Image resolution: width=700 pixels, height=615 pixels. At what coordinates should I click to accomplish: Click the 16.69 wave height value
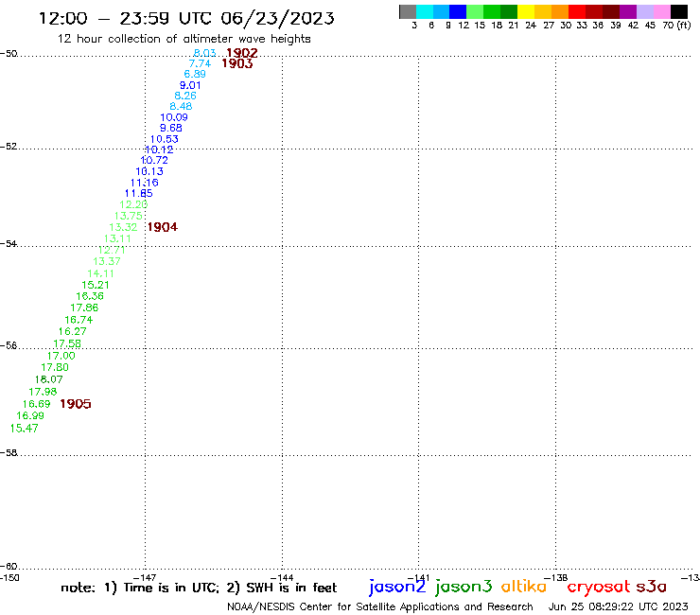[x=37, y=404]
